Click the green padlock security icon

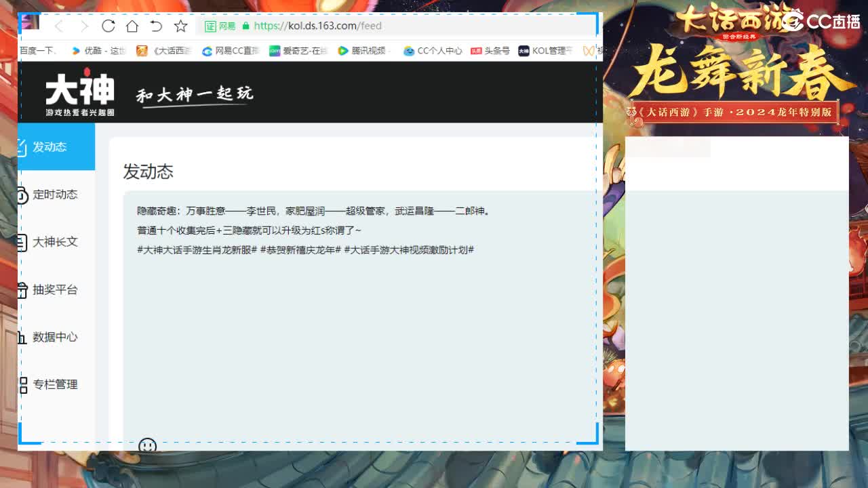pyautogui.click(x=246, y=26)
